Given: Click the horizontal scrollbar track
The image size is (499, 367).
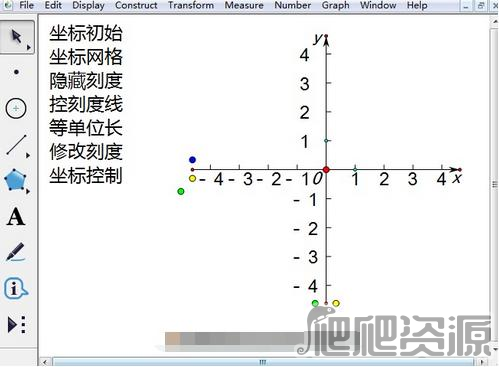Looking at the screenshot, I should pos(263,362).
